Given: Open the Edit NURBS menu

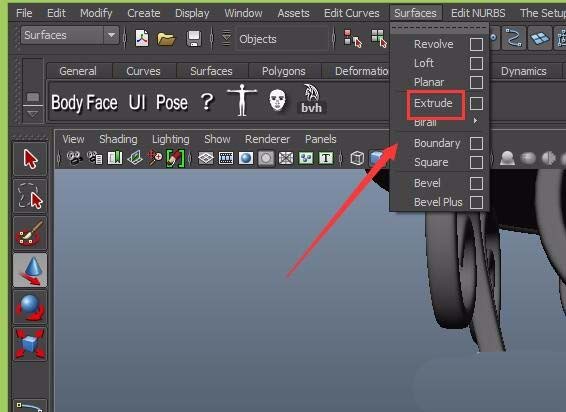Looking at the screenshot, I should click(x=478, y=13).
